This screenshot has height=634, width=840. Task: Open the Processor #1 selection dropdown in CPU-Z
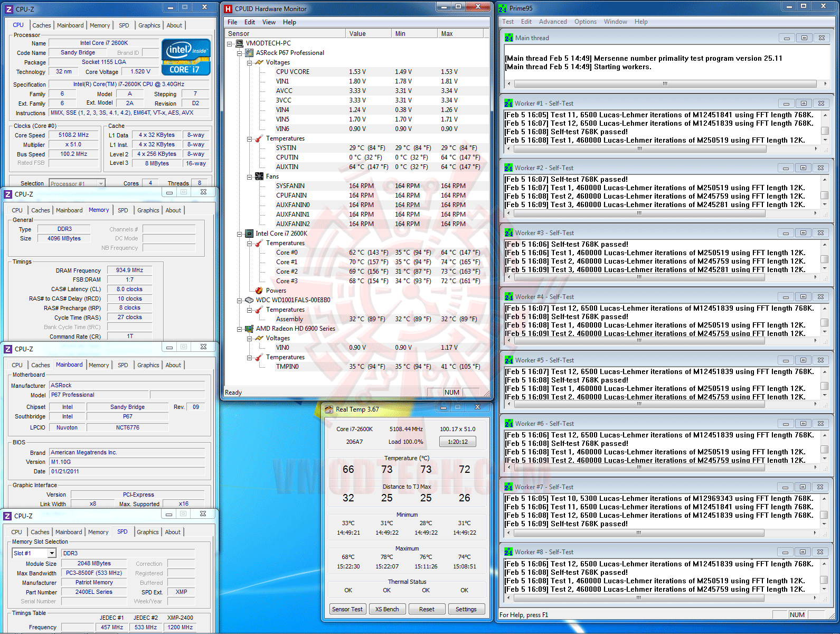click(x=100, y=184)
